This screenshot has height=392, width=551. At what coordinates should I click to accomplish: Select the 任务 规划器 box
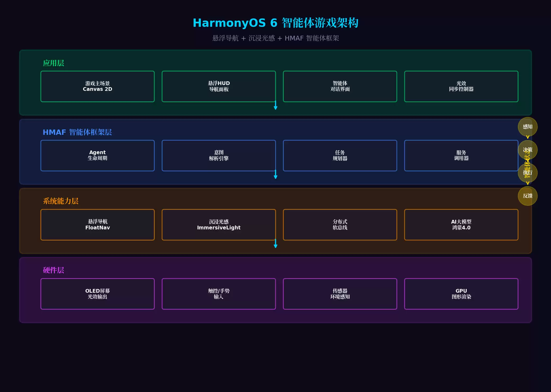[340, 155]
